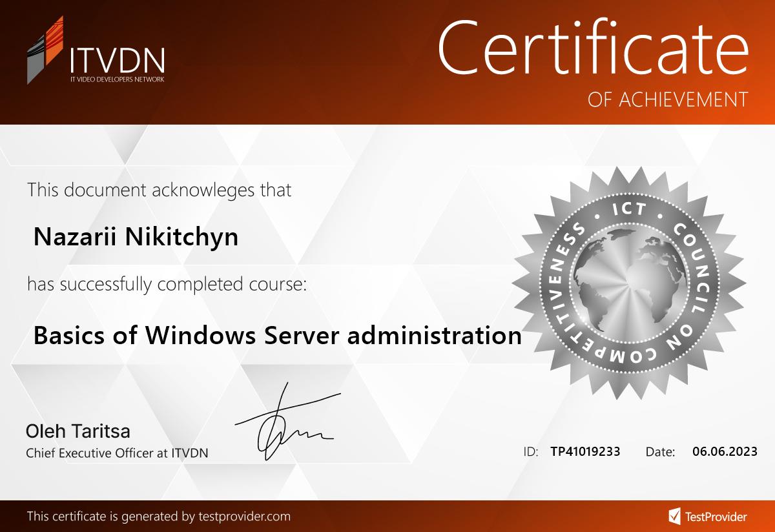Image resolution: width=775 pixels, height=532 pixels.
Task: Click the TestProvider checkmark shield icon
Action: coord(674,516)
